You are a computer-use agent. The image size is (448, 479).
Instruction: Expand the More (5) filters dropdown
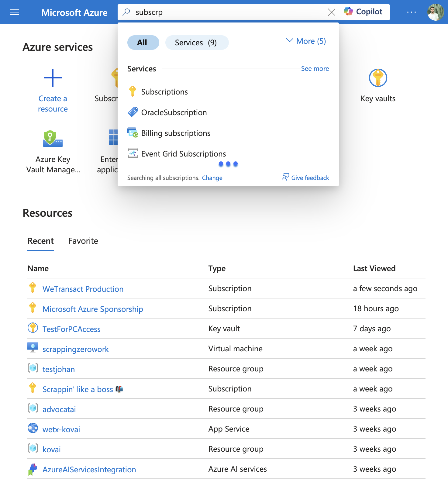pos(306,41)
